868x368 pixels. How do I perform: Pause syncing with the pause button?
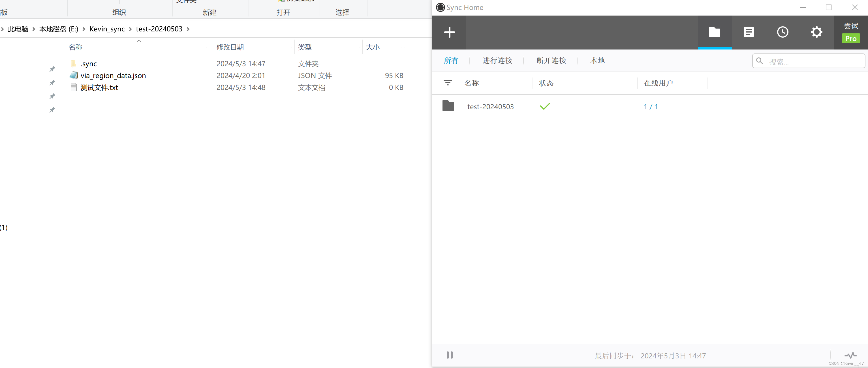pyautogui.click(x=450, y=355)
